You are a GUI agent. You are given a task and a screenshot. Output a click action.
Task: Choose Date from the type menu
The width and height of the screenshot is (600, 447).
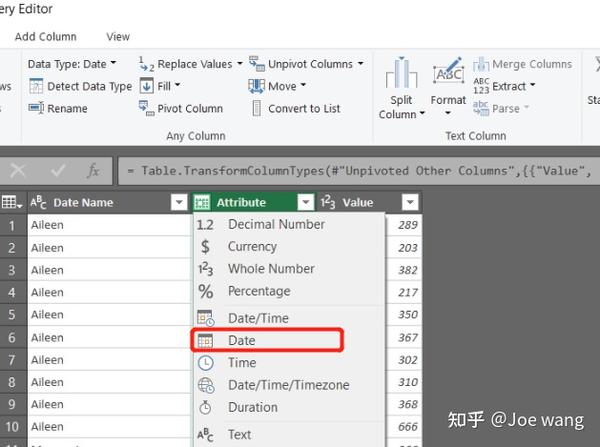point(267,340)
